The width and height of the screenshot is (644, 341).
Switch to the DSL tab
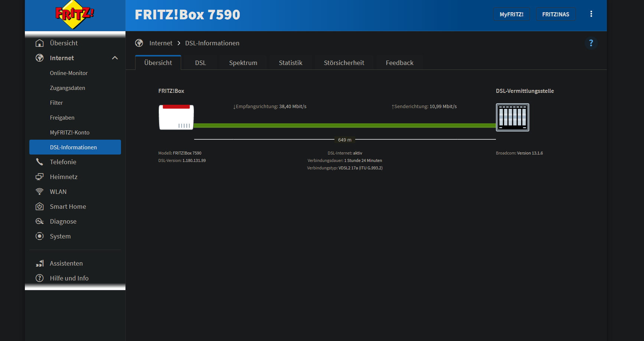click(x=200, y=63)
